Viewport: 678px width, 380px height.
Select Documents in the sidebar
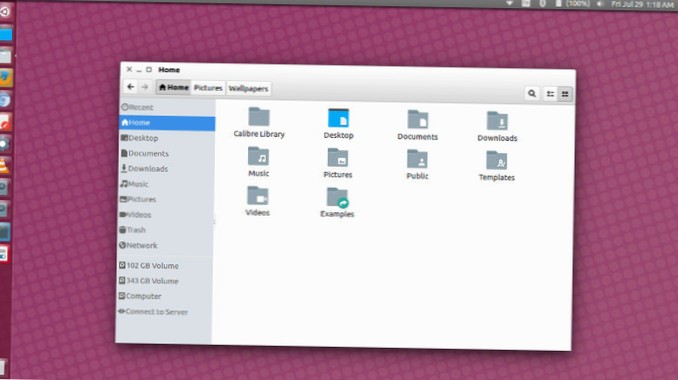pos(166,153)
